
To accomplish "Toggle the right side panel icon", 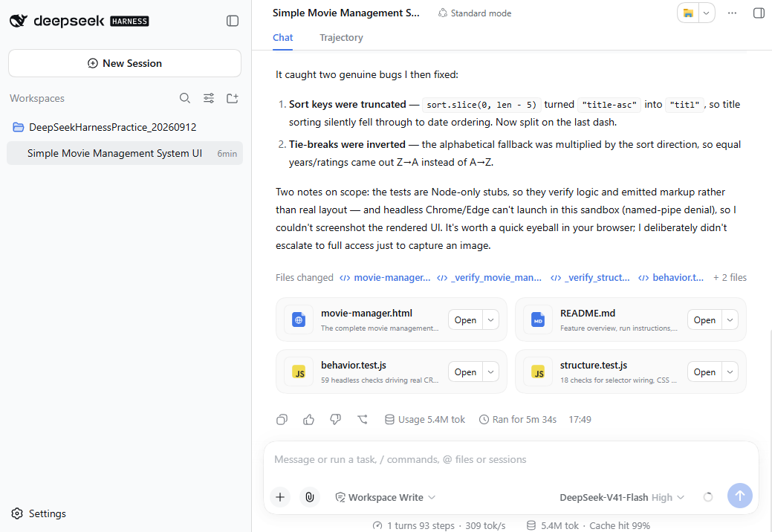I will point(759,13).
